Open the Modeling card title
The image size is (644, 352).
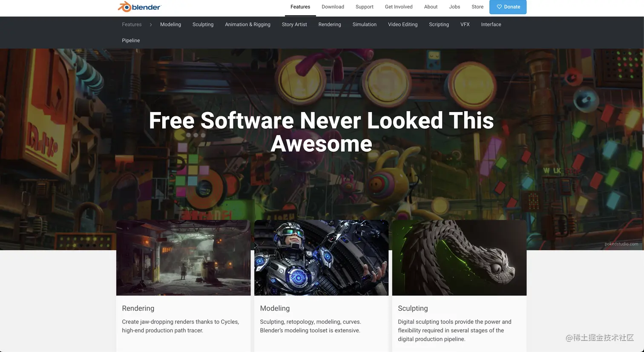(x=275, y=309)
